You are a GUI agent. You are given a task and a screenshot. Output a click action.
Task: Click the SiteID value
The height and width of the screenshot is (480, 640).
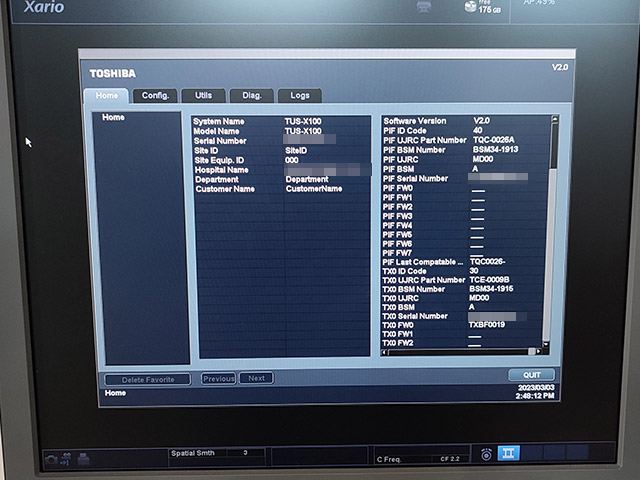[x=296, y=151]
